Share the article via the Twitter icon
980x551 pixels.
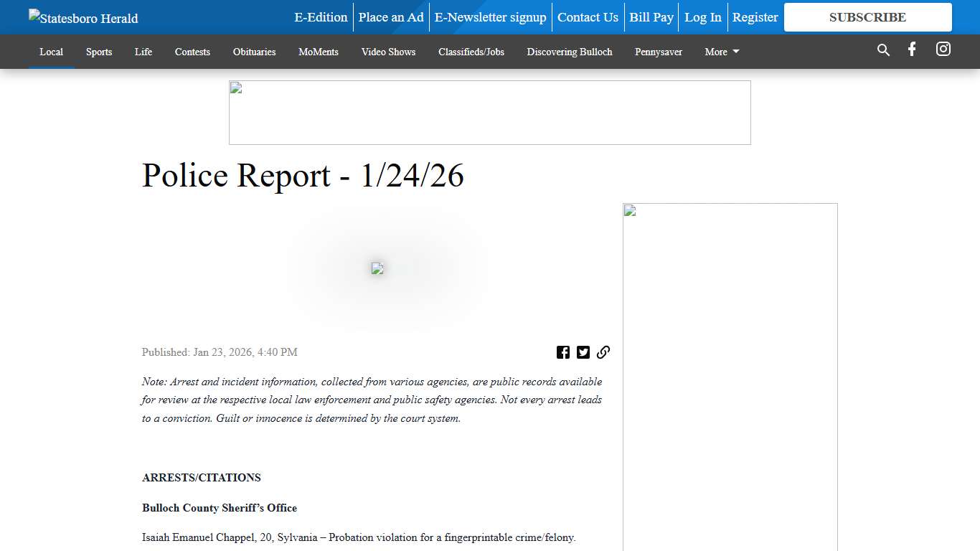point(583,352)
